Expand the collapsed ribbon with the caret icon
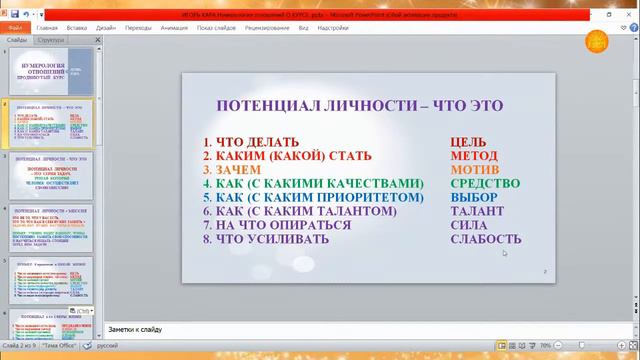Image resolution: width=640 pixels, height=360 pixels. tap(623, 28)
